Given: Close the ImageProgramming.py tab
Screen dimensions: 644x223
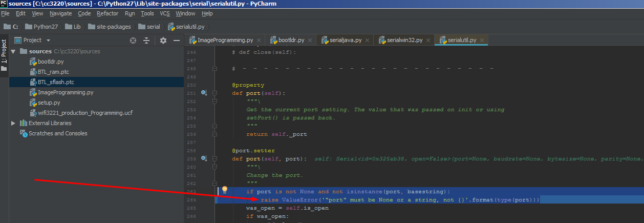Looking at the screenshot, I should [259, 40].
